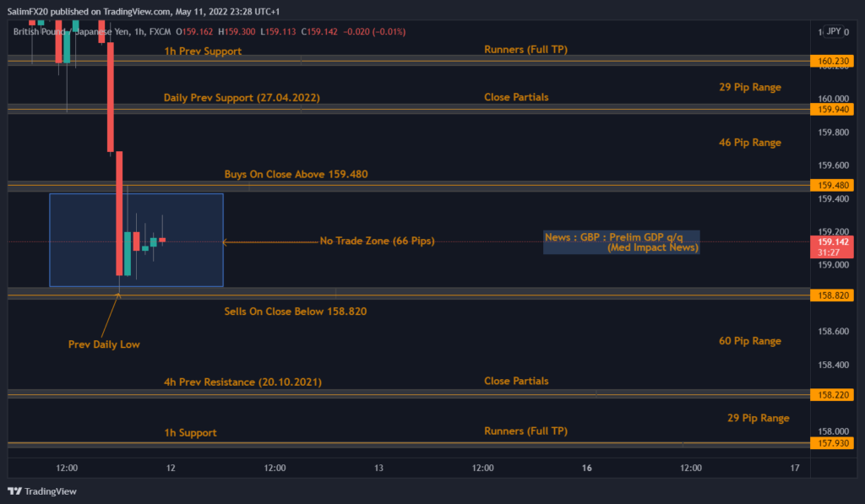Select the 'Sells On Close Below 158.820' text
This screenshot has width=865, height=504.
(295, 312)
